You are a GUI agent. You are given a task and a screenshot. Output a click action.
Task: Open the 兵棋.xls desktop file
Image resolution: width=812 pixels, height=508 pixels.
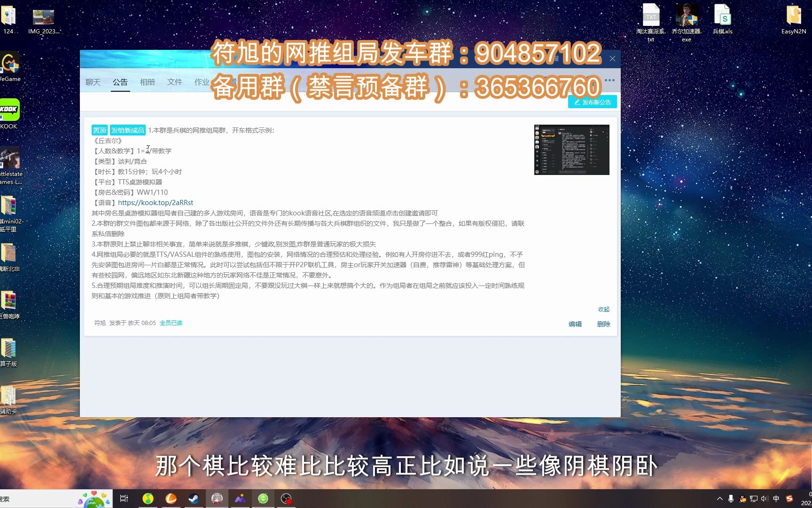click(x=722, y=19)
